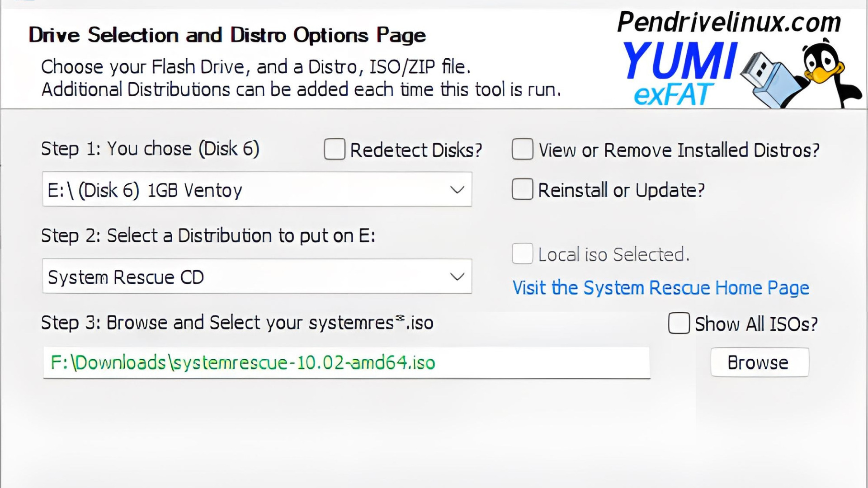This screenshot has width=868, height=488.
Task: Click the Tux penguin mascot icon
Action: click(826, 72)
